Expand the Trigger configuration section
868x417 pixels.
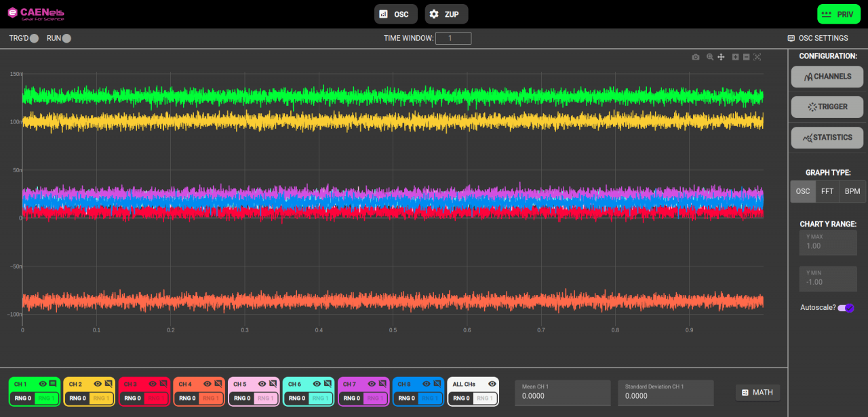click(x=827, y=107)
